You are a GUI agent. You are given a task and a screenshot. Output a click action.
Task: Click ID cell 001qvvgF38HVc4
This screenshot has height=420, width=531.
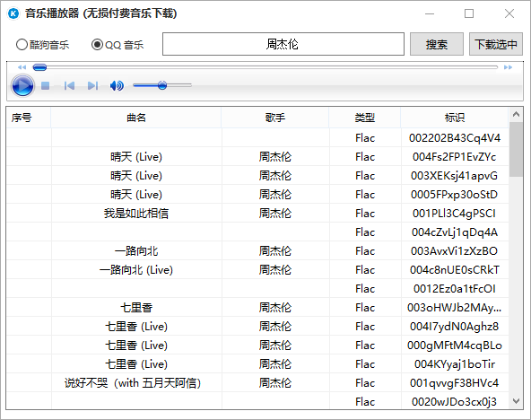455,383
